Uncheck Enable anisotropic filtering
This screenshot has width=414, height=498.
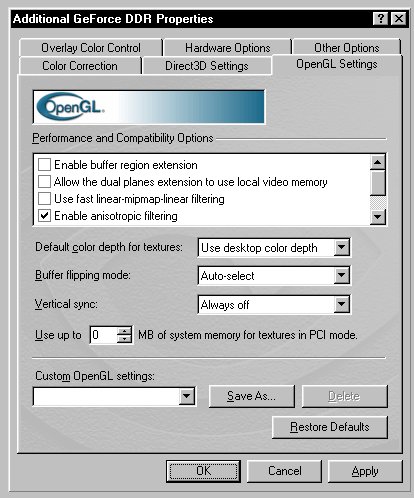click(x=44, y=216)
